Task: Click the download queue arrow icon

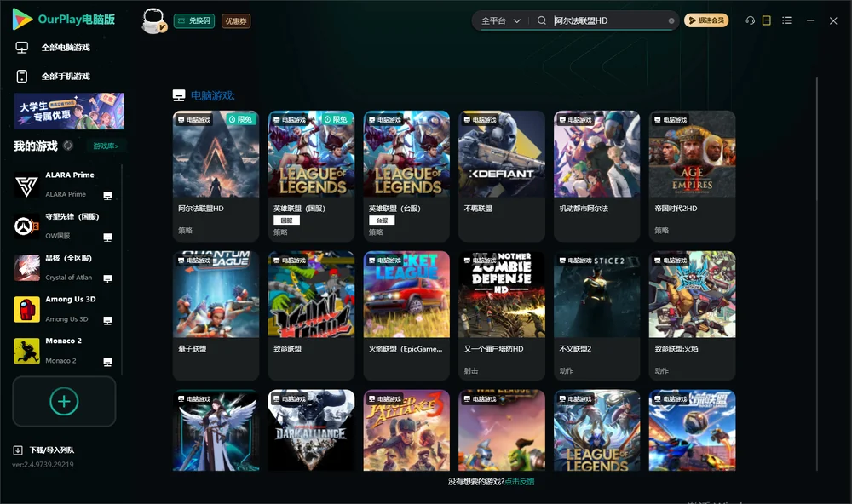Action: 18,450
